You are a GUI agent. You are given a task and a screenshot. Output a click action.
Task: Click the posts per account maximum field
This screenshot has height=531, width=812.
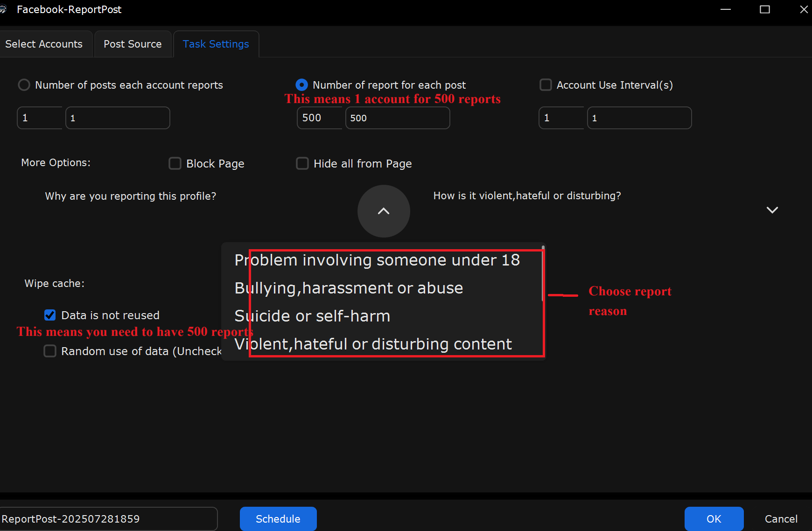tap(118, 118)
